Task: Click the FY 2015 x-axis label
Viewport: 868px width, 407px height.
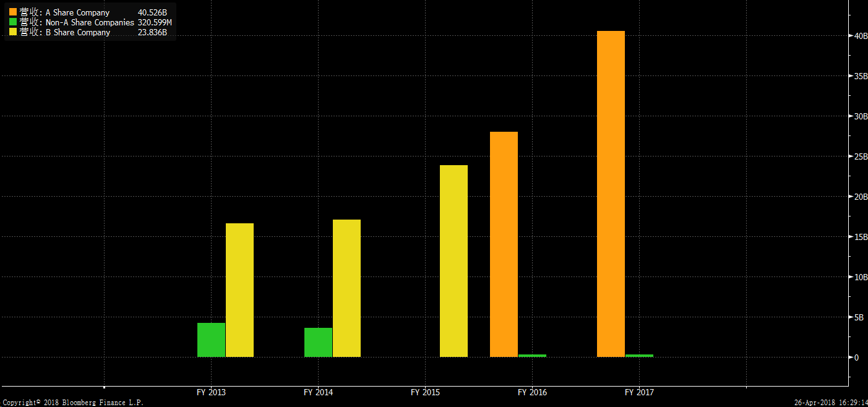Action: pyautogui.click(x=425, y=392)
